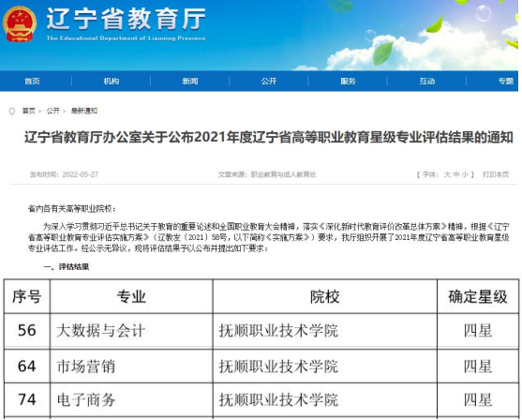Click the 辽宁省教育厅 site title
The height and width of the screenshot is (420, 522).
tap(127, 19)
